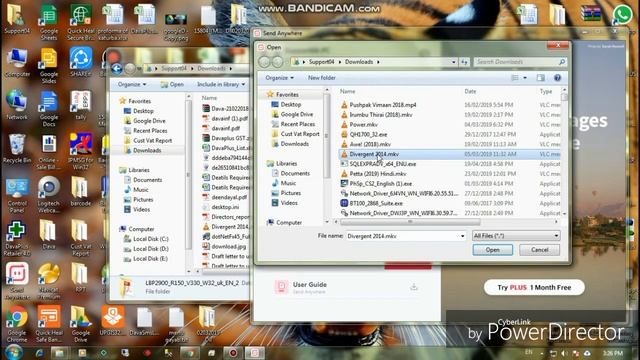Click the change view icon in Open dialog
The image size is (640, 360).
[x=515, y=78]
